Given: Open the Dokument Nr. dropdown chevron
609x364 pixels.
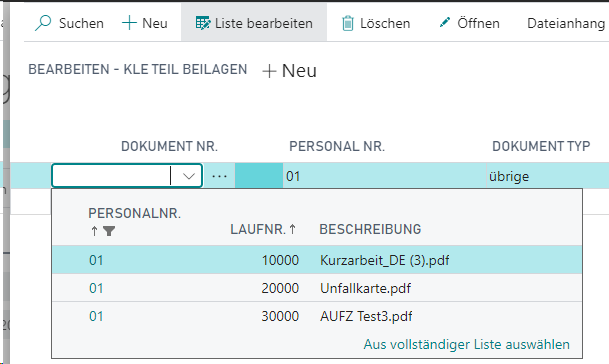Looking at the screenshot, I should click(189, 176).
